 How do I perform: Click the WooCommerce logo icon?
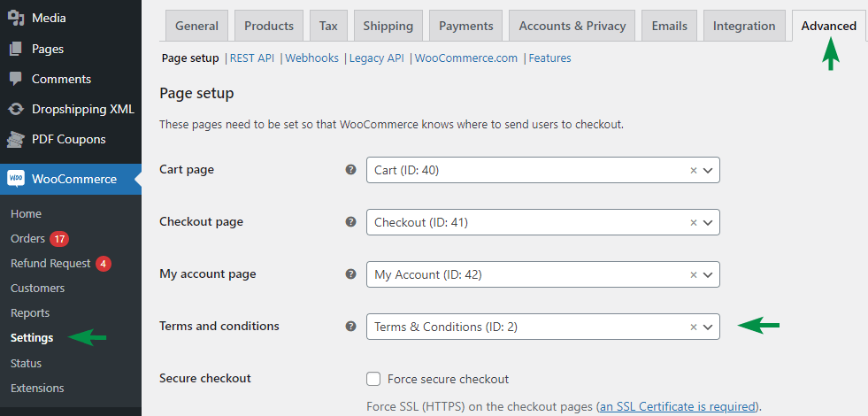[16, 179]
